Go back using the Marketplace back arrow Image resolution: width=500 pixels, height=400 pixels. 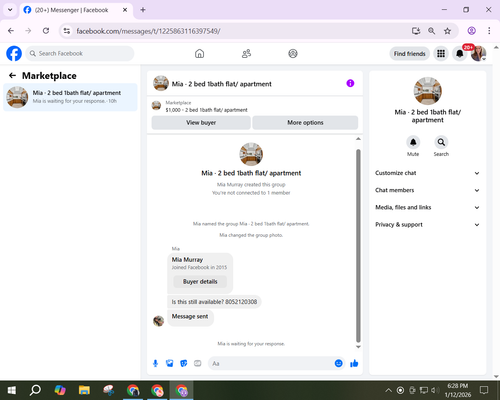click(x=12, y=76)
